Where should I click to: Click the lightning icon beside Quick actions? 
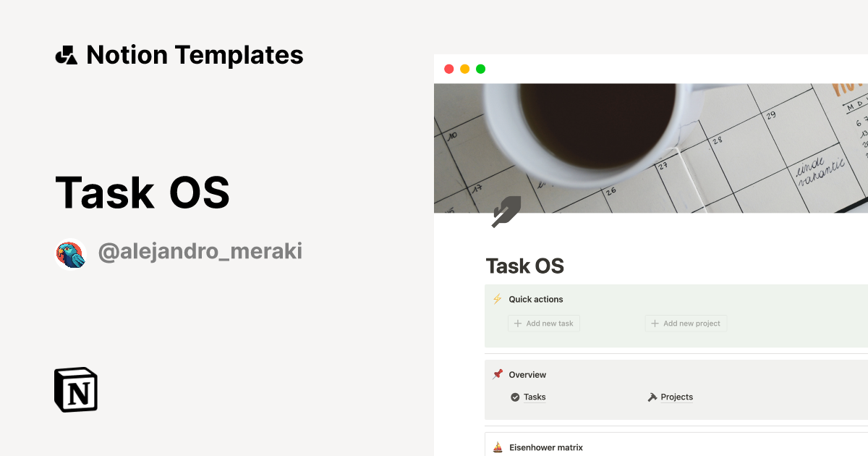click(497, 298)
